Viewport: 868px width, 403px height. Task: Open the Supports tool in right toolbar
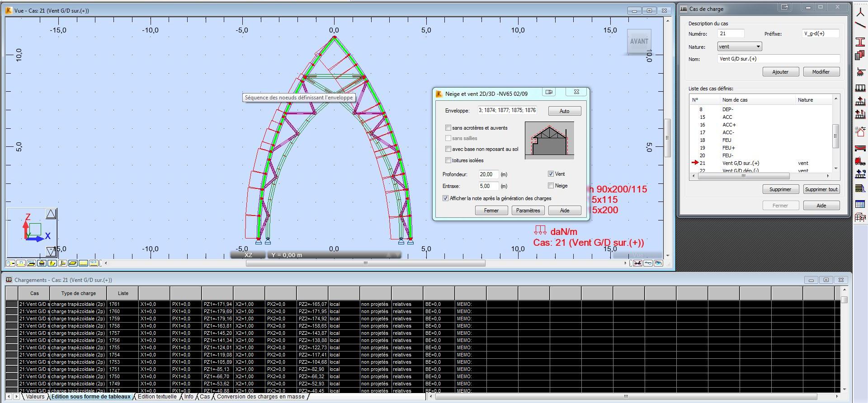tap(860, 72)
